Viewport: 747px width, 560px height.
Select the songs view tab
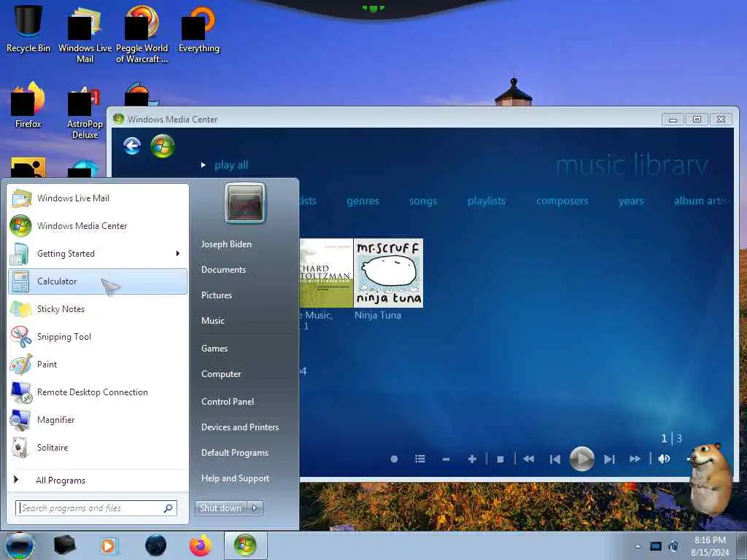coord(423,201)
